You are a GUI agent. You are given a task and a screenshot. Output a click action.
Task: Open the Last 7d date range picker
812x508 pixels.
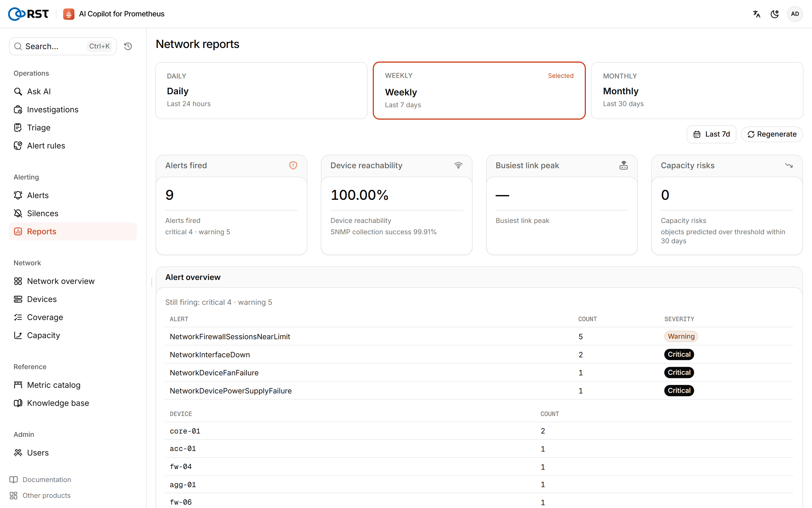click(711, 134)
